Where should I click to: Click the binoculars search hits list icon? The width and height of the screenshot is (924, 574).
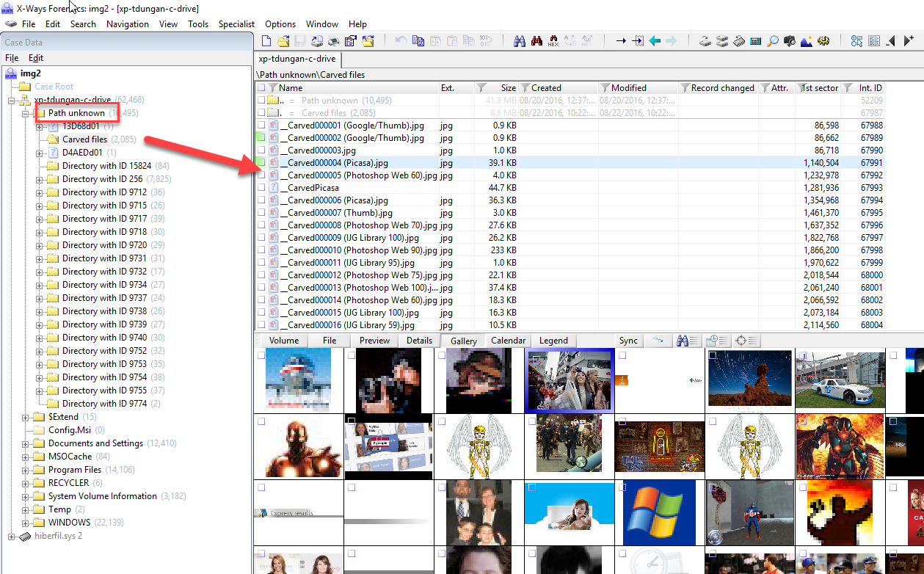point(688,341)
